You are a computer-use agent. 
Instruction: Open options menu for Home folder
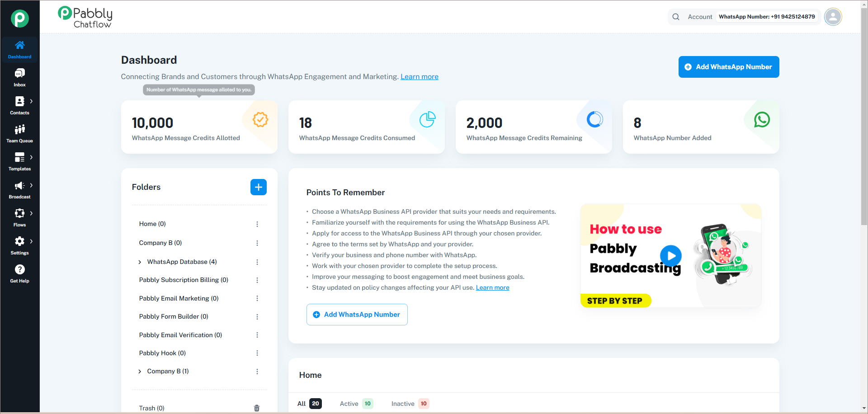pyautogui.click(x=257, y=224)
